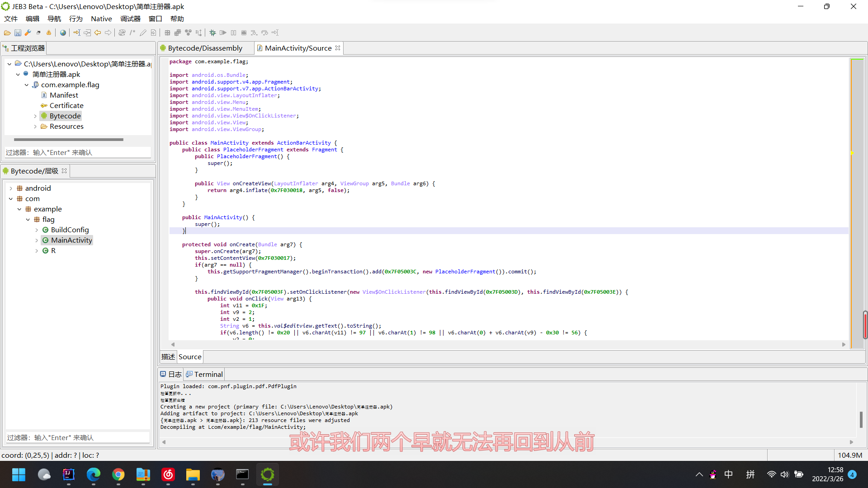The image size is (868, 488).
Task: Switch to the Terminal tab
Action: tap(208, 374)
